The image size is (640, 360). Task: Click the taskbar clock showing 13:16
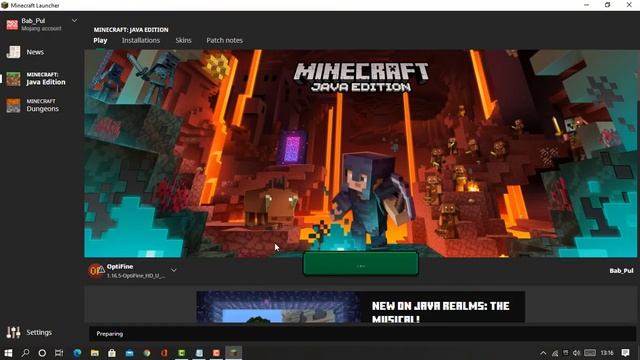pyautogui.click(x=607, y=353)
